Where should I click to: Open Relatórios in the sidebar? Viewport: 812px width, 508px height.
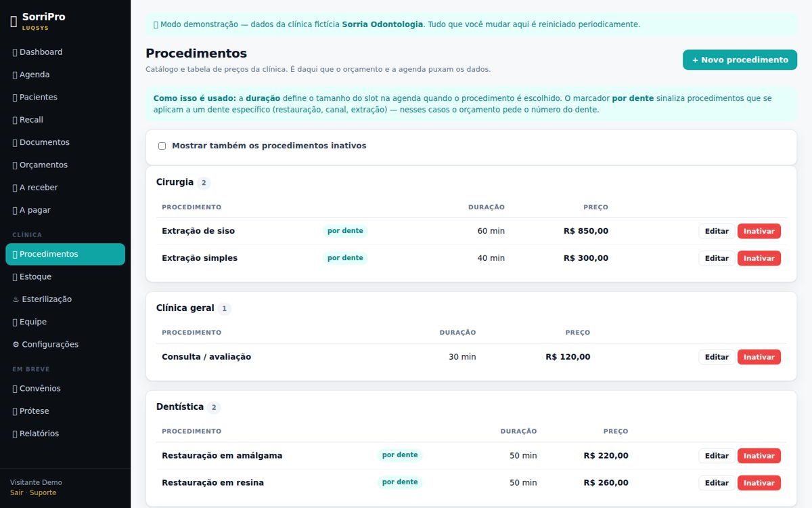(65, 433)
